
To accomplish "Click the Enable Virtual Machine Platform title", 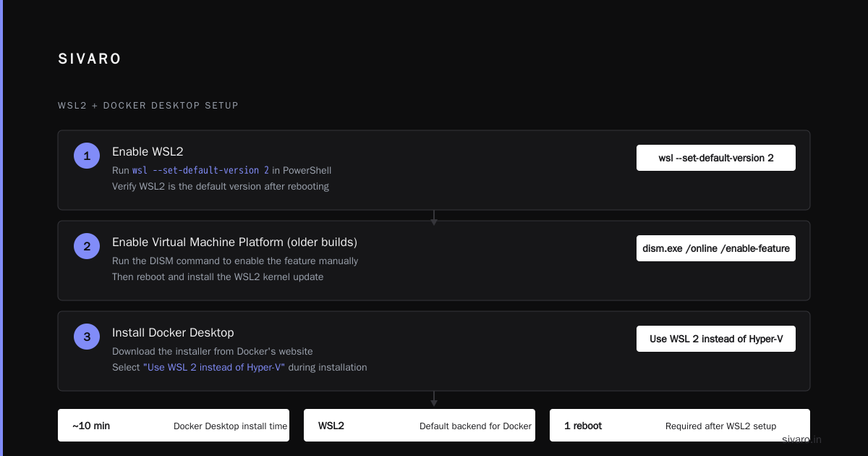I will [234, 242].
